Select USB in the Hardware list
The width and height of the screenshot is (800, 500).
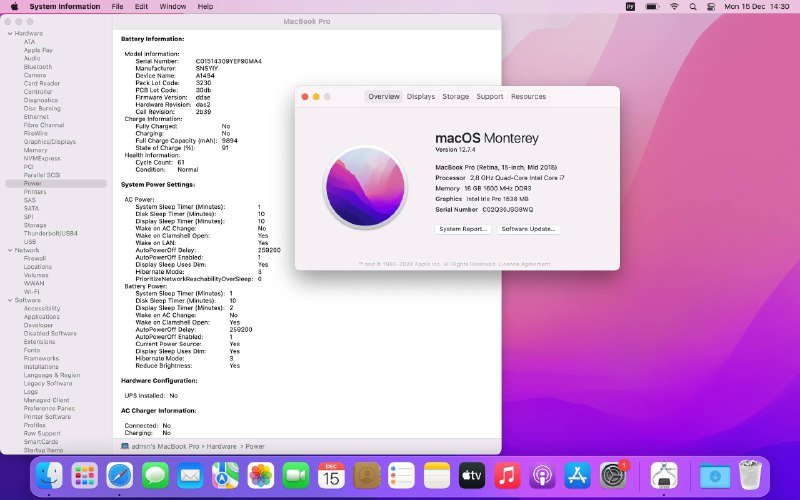30,242
